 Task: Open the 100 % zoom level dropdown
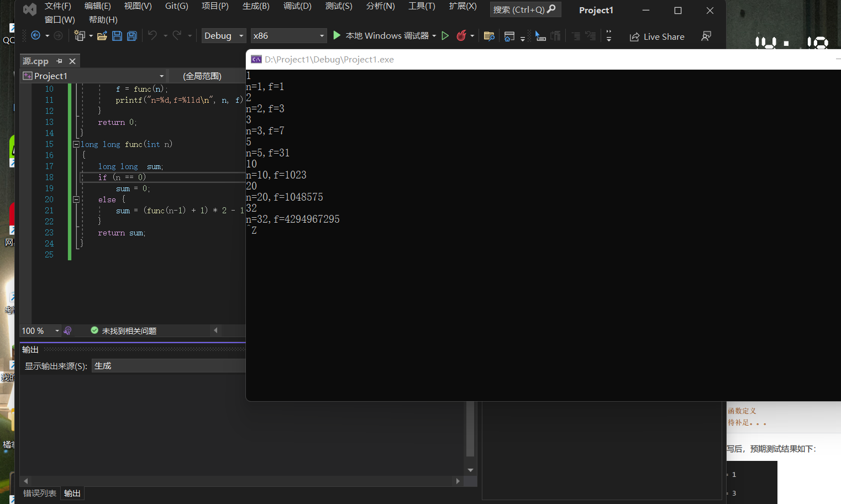click(40, 330)
